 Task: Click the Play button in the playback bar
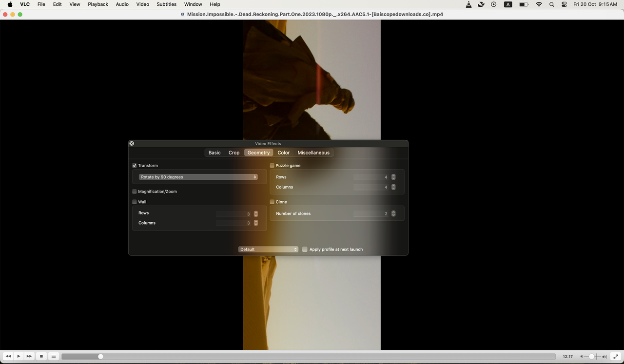click(18, 356)
